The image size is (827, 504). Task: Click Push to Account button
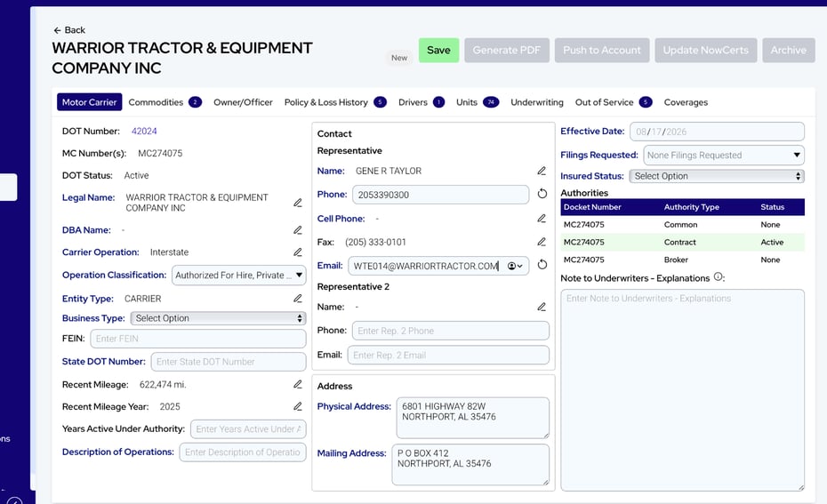(602, 50)
